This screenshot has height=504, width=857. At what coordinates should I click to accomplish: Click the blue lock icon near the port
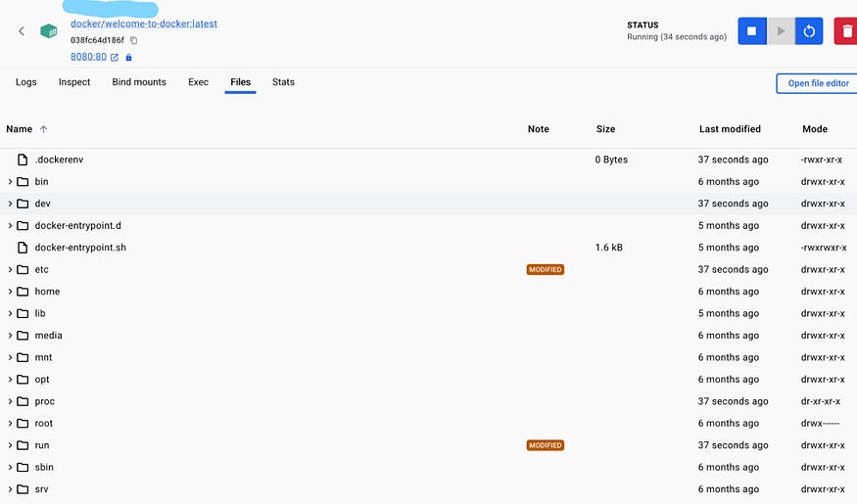[129, 58]
